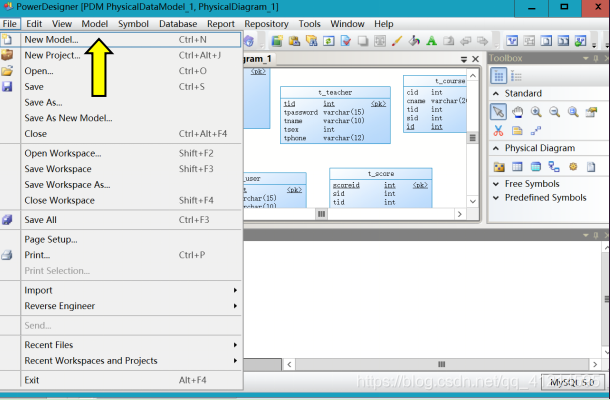Close the PhysicalDiagram_1 tab

click(x=475, y=59)
